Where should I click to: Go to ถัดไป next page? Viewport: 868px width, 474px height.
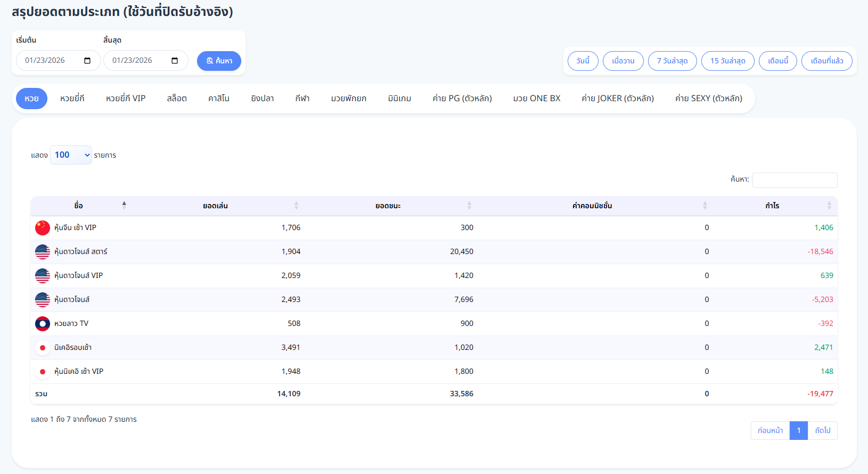[822, 430]
